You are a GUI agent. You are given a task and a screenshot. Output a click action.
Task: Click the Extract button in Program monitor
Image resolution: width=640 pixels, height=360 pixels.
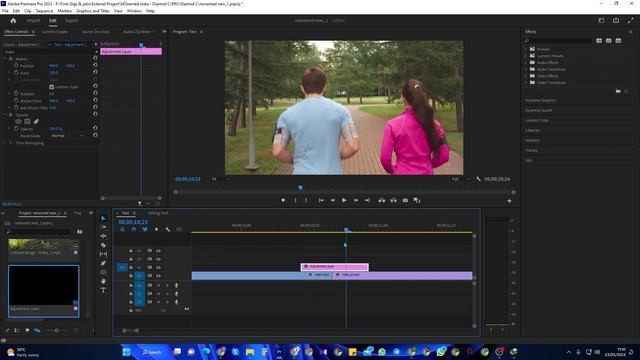(393, 200)
